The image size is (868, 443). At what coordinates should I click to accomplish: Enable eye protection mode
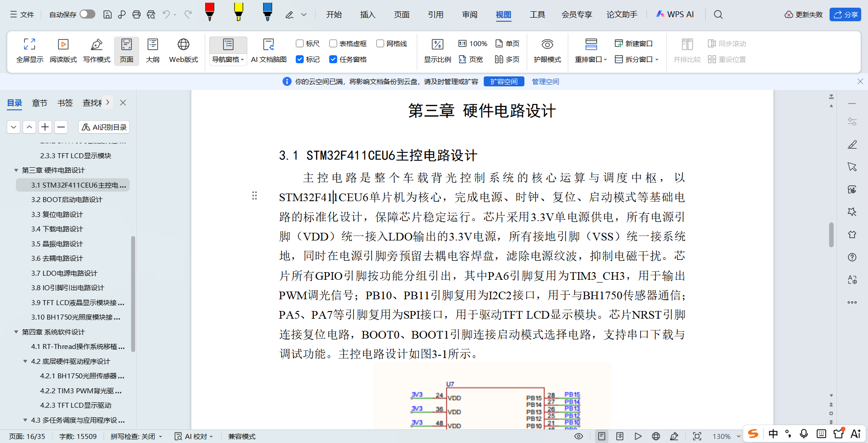547,50
